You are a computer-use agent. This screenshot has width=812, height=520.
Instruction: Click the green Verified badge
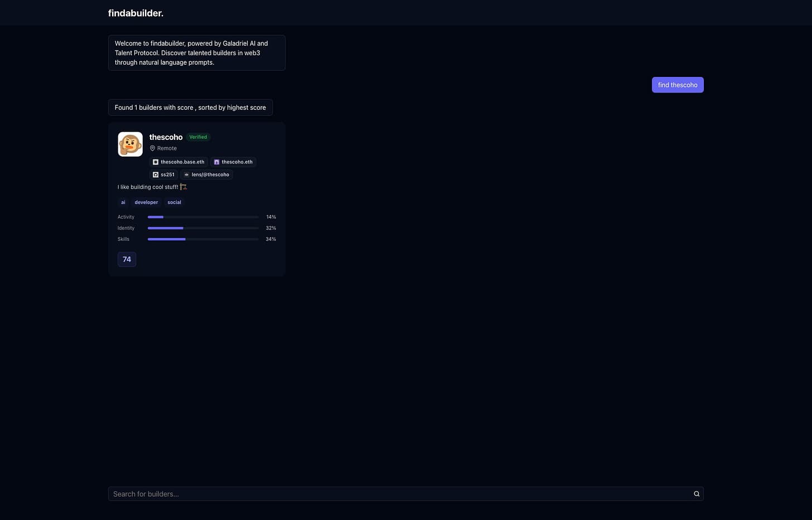(x=198, y=137)
